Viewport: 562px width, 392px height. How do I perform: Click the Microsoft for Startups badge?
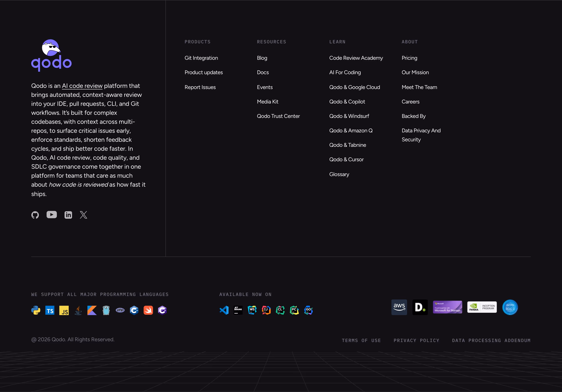tap(448, 307)
